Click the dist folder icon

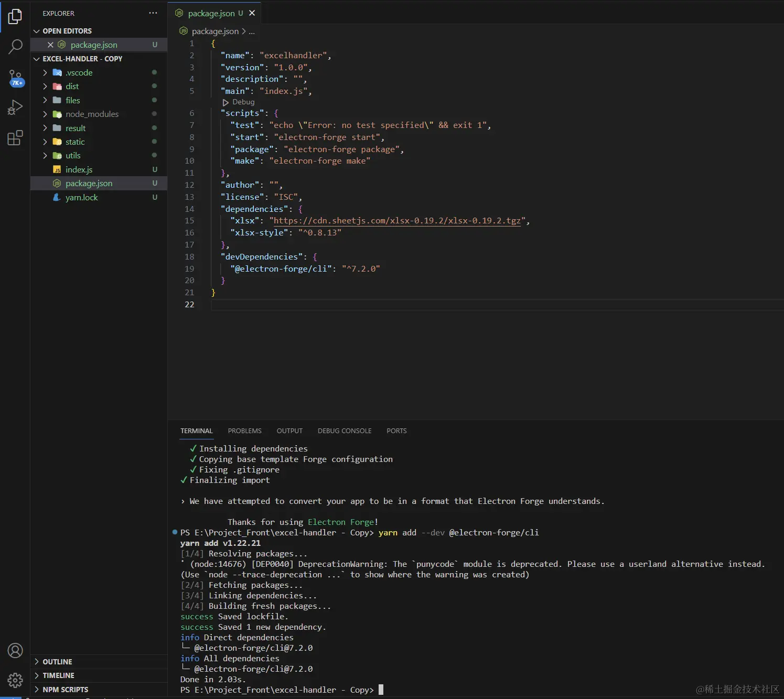coord(57,87)
